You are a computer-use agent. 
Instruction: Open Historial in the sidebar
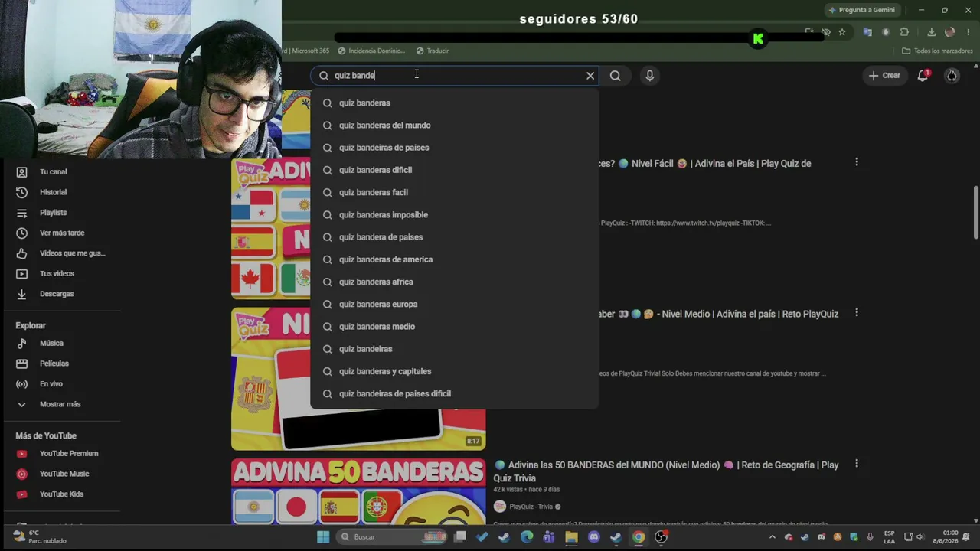click(x=62, y=192)
